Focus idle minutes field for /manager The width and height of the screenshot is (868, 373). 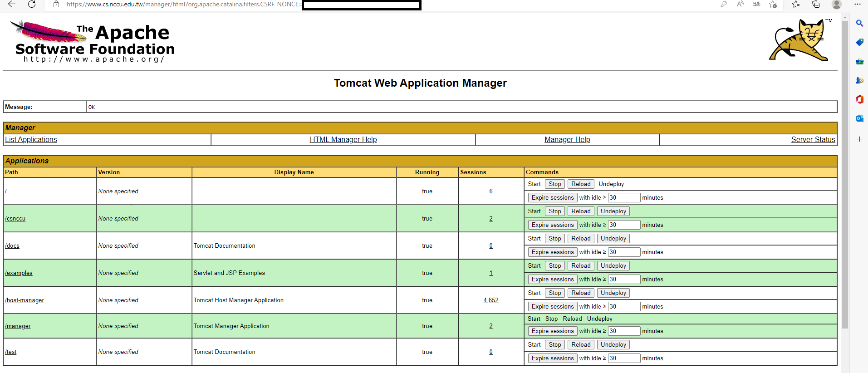pos(624,331)
